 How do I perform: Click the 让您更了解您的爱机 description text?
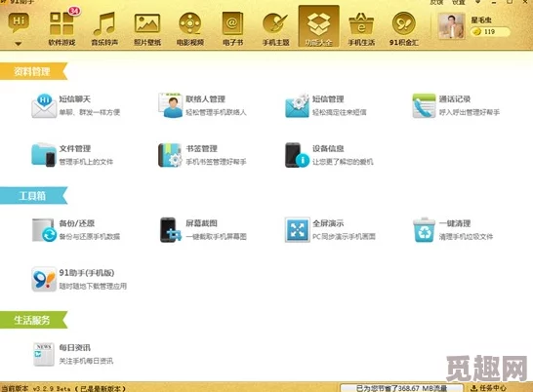coord(343,162)
